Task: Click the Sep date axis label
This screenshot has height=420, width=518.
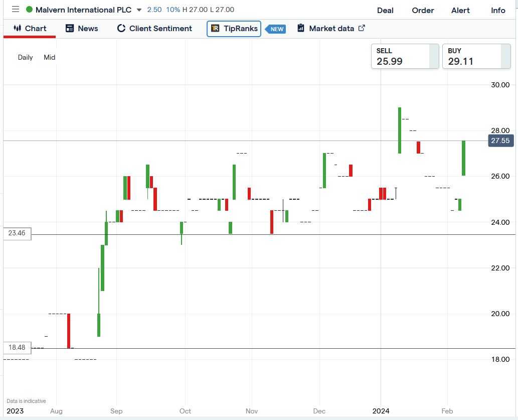Action: 116,411
